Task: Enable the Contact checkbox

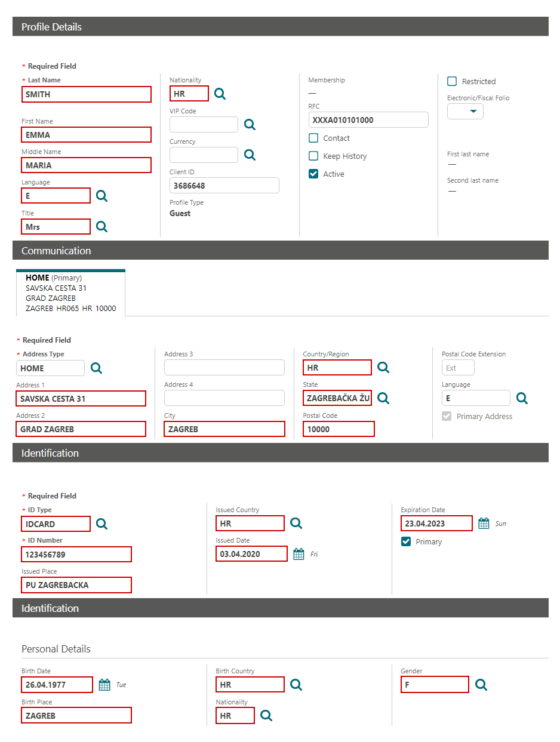Action: tap(313, 138)
